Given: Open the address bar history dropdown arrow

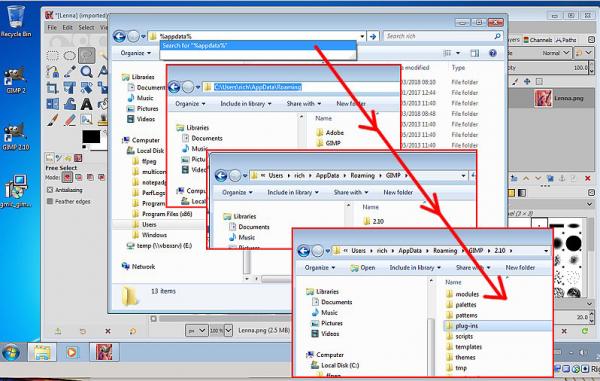Looking at the screenshot, I should point(362,36).
